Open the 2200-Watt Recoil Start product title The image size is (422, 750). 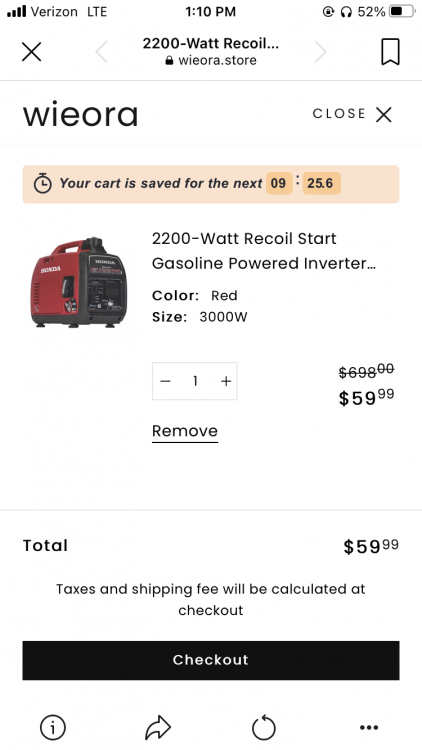[x=264, y=251]
